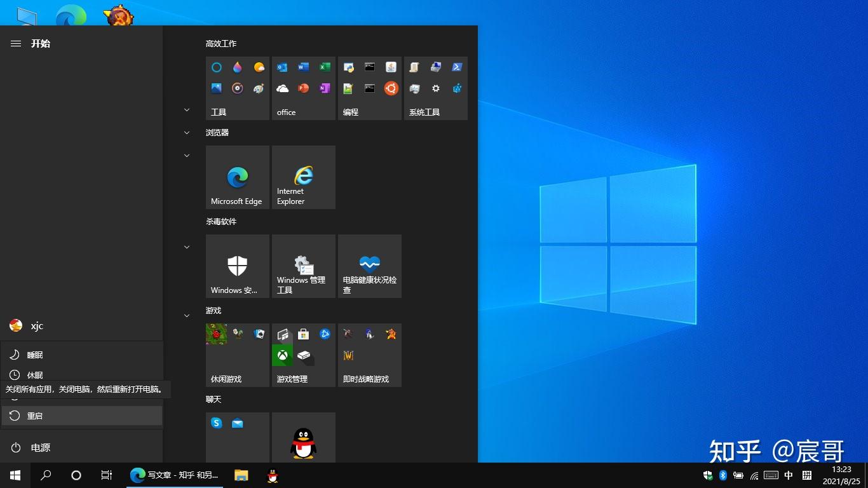Viewport: 868px width, 488px height.
Task: Open the xjc user account menu
Action: click(81, 325)
